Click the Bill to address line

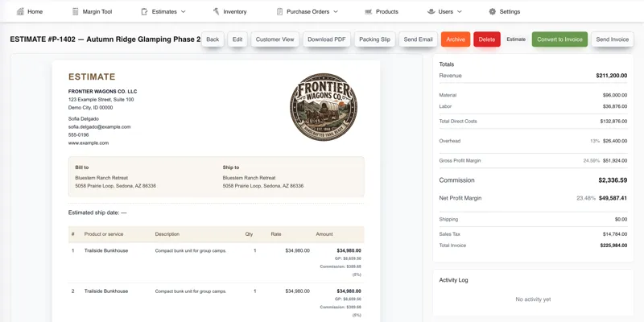(115, 186)
